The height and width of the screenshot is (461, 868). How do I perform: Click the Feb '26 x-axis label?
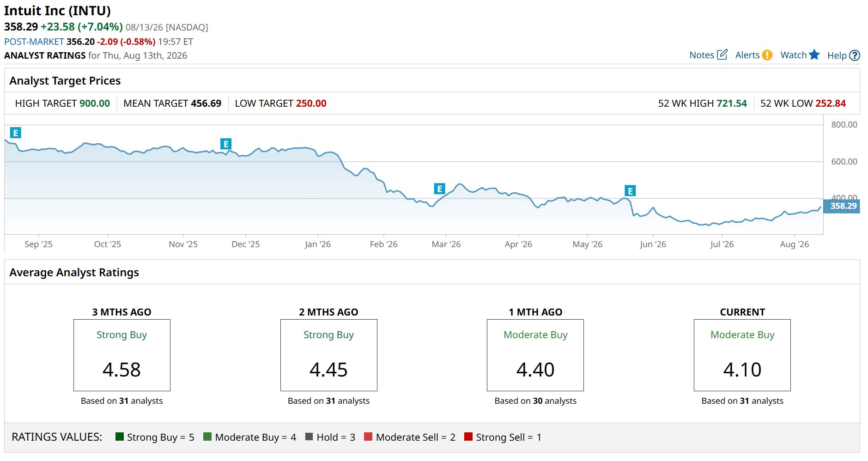point(384,244)
